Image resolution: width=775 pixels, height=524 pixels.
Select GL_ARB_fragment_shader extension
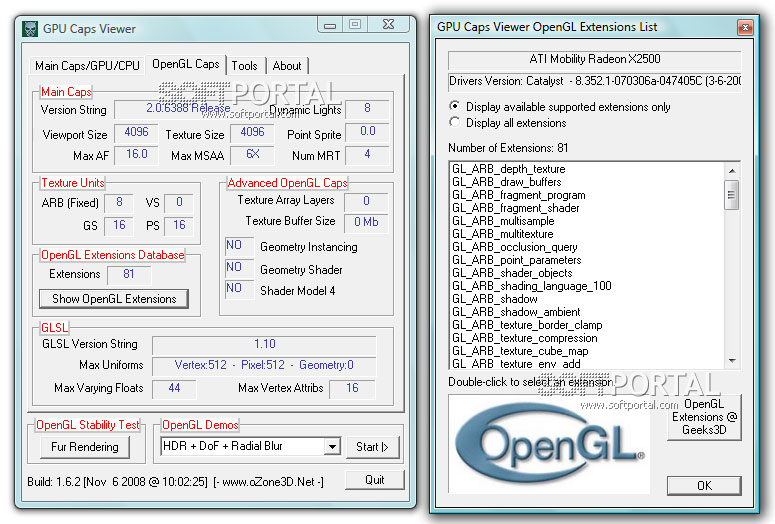point(516,208)
